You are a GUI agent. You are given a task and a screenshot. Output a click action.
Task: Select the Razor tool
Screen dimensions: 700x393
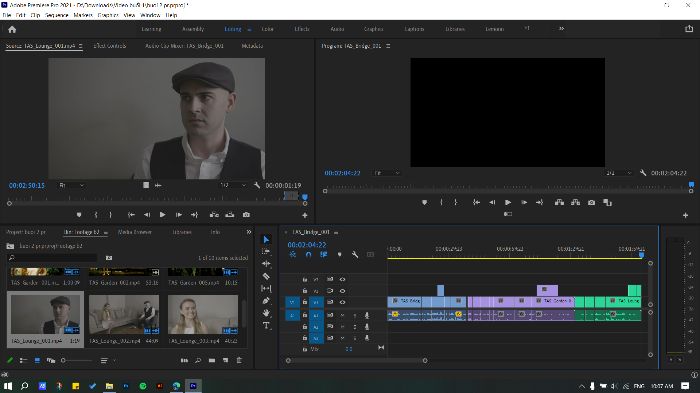266,276
